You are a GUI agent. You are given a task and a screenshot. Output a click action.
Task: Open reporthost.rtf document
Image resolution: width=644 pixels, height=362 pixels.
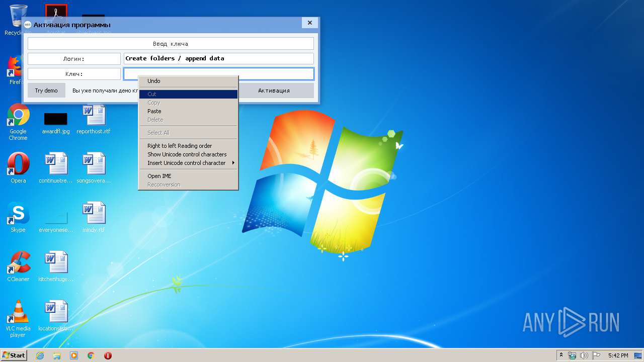(94, 119)
